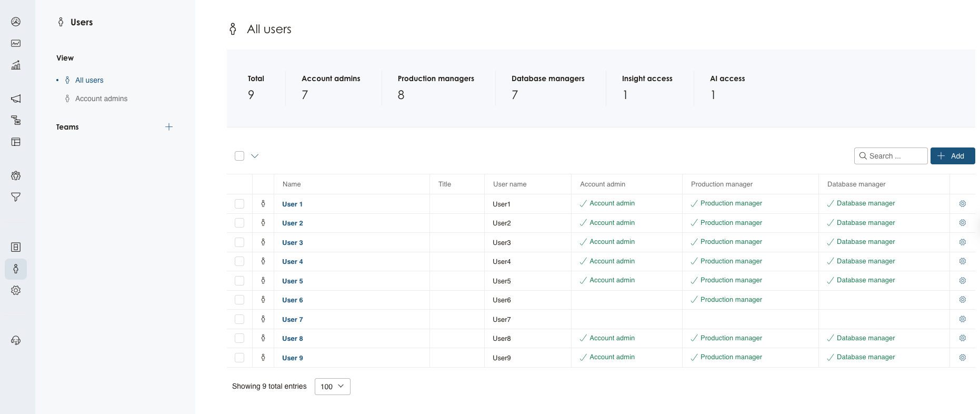Viewport: 980px width, 414px height.
Task: Open the User 5 name link
Action: [292, 281]
